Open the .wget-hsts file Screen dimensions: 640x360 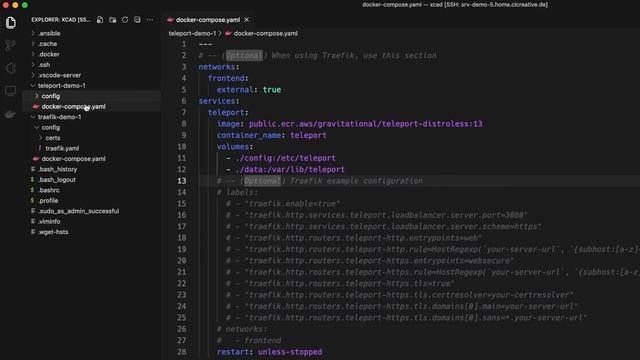tap(53, 232)
